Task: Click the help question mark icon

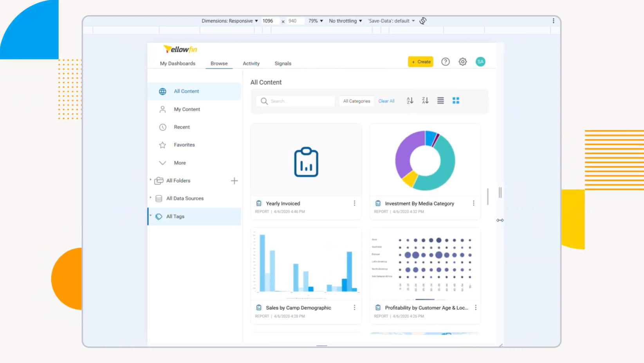Action: pos(445,62)
